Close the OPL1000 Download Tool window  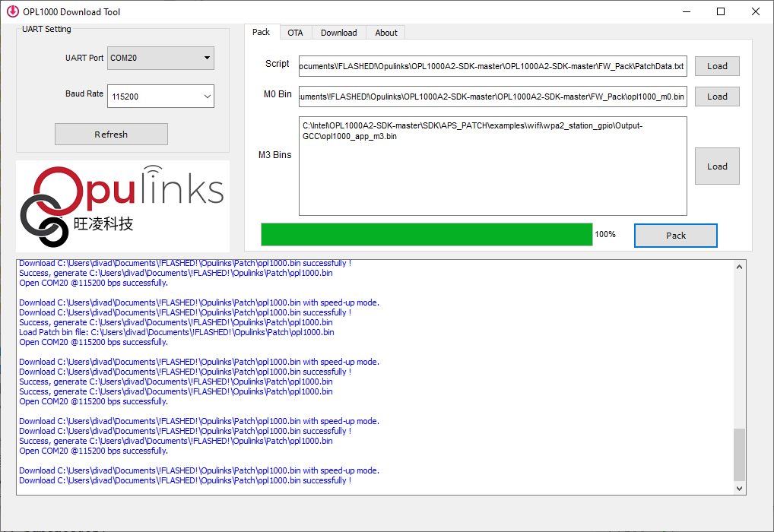click(x=756, y=11)
